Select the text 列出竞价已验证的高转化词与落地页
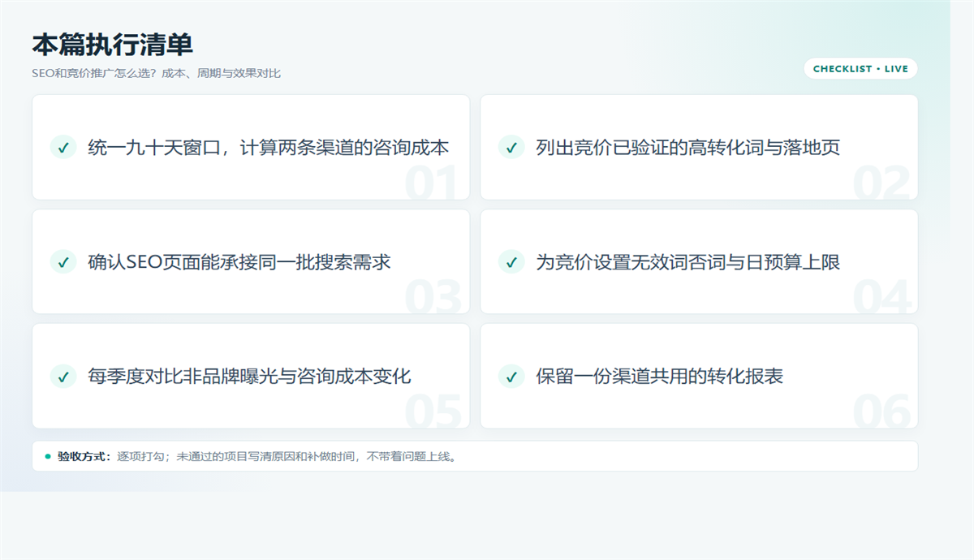The height and width of the screenshot is (560, 974). pyautogui.click(x=688, y=148)
